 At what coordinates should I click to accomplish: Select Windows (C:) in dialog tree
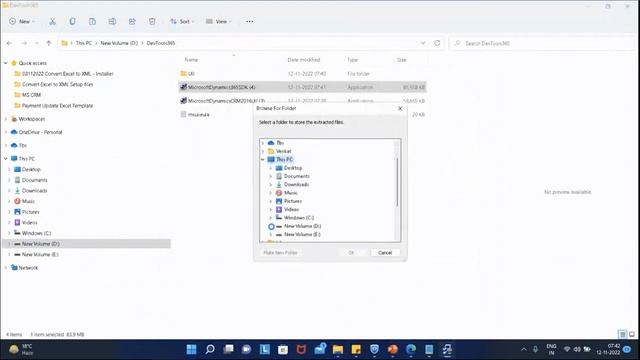click(299, 218)
